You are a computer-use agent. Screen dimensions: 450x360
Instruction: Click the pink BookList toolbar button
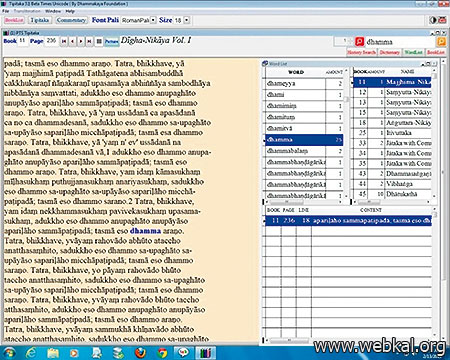click(x=14, y=20)
